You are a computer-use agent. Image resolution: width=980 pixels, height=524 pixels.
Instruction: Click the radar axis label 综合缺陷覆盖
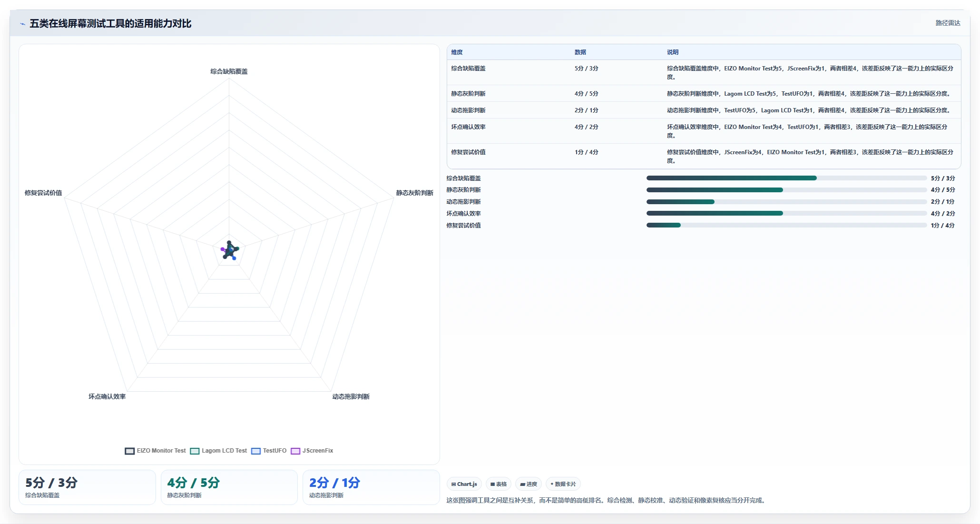229,71
